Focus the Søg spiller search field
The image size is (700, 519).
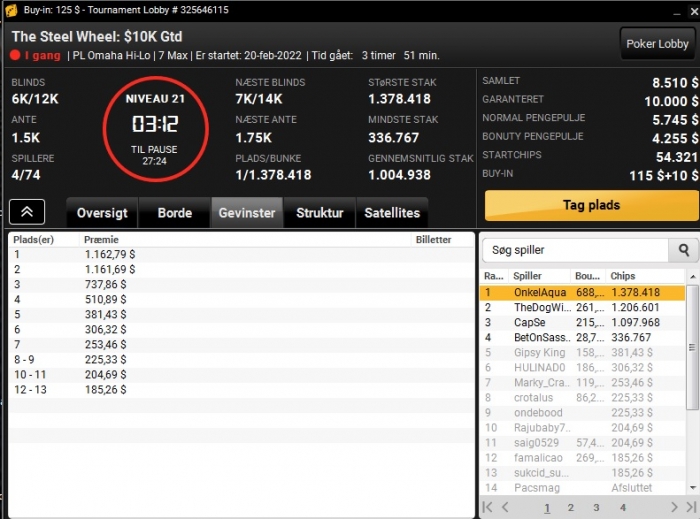[576, 250]
